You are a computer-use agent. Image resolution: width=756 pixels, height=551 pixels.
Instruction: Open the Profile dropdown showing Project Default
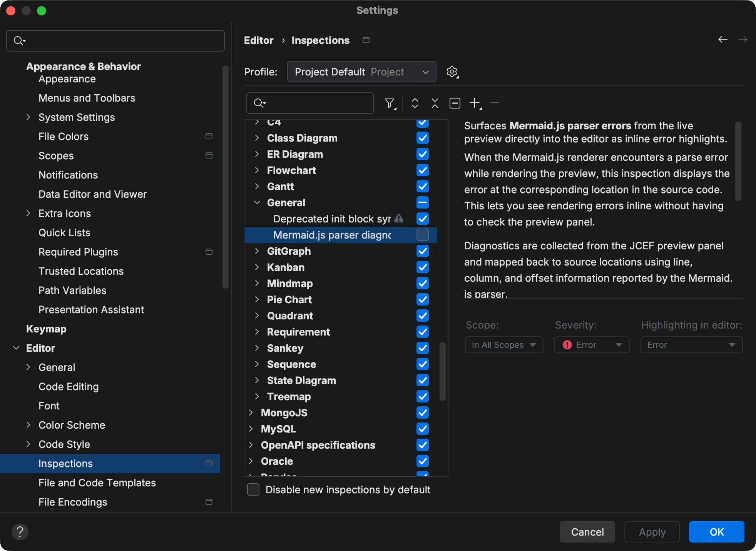coord(361,72)
